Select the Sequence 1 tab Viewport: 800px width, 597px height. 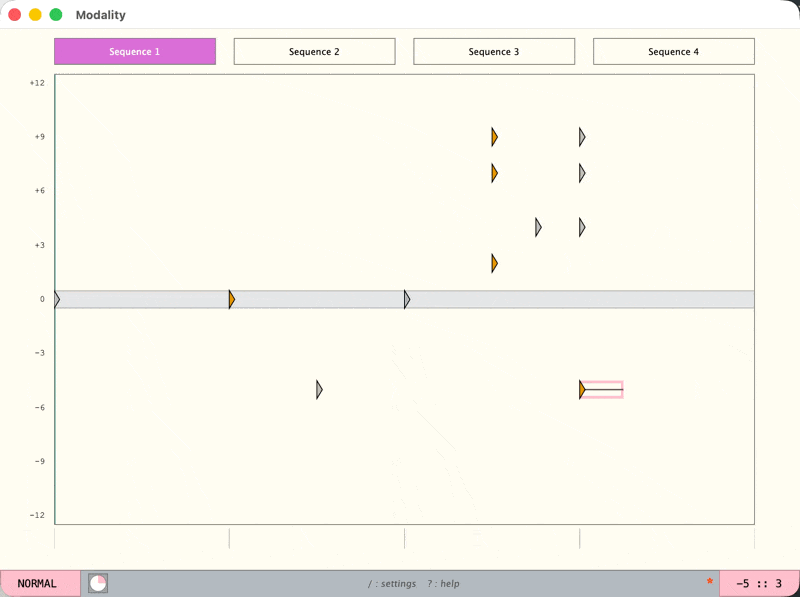pos(135,52)
